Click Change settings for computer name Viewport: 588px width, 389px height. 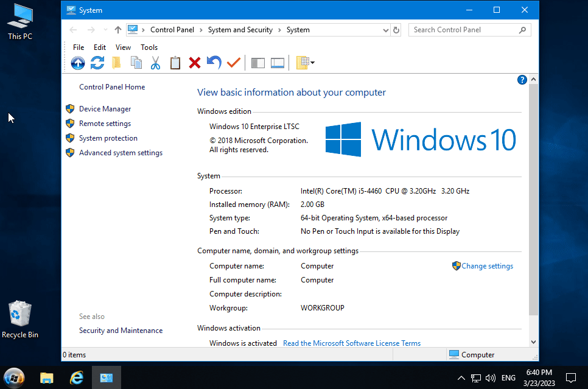(x=487, y=266)
